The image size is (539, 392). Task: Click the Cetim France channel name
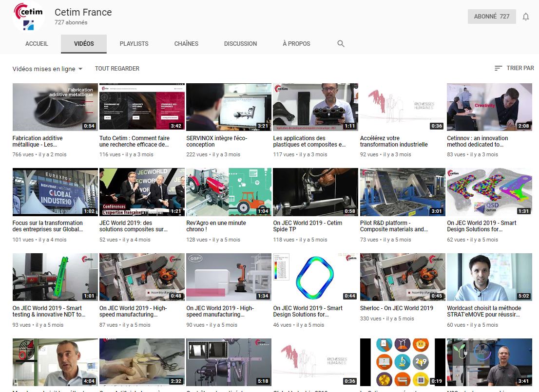point(83,12)
